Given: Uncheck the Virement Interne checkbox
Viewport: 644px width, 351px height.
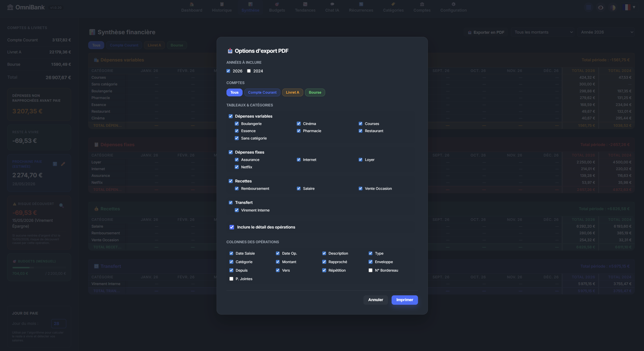Looking at the screenshot, I should tap(237, 210).
